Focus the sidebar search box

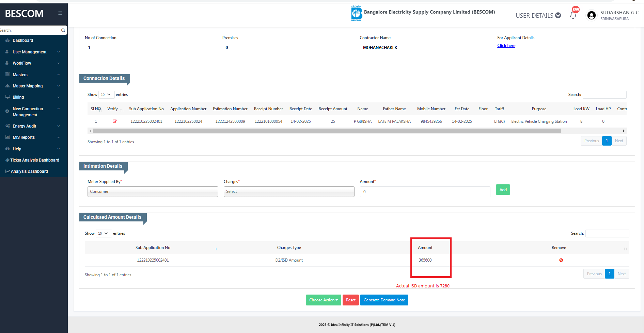[31, 30]
